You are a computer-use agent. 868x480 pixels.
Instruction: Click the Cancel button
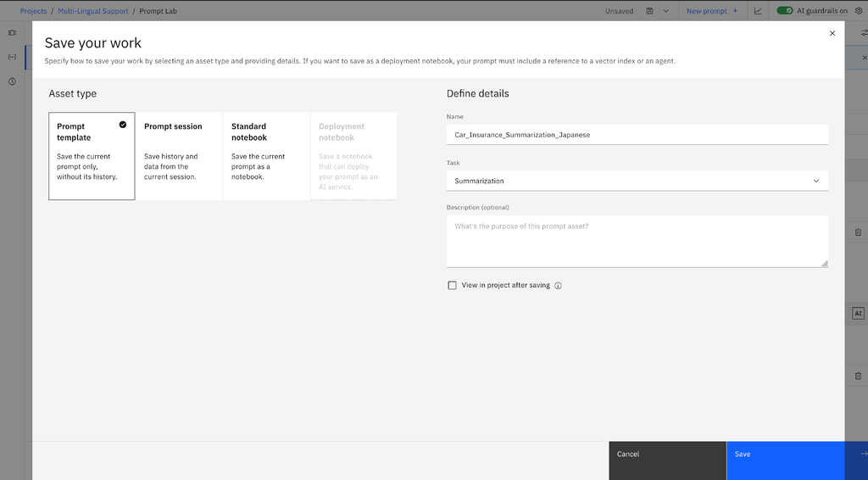[668, 460]
